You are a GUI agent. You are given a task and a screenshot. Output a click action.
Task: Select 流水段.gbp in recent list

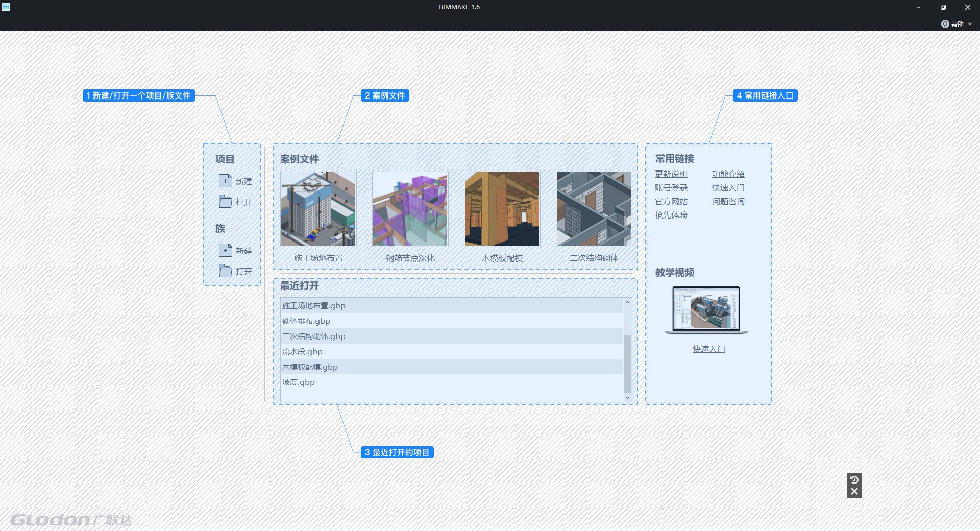[x=452, y=351]
